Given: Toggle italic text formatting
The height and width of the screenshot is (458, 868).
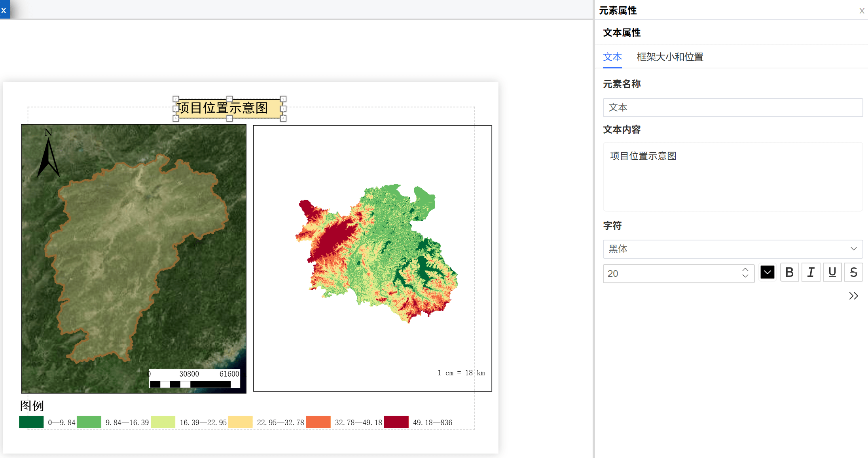Looking at the screenshot, I should (x=811, y=273).
